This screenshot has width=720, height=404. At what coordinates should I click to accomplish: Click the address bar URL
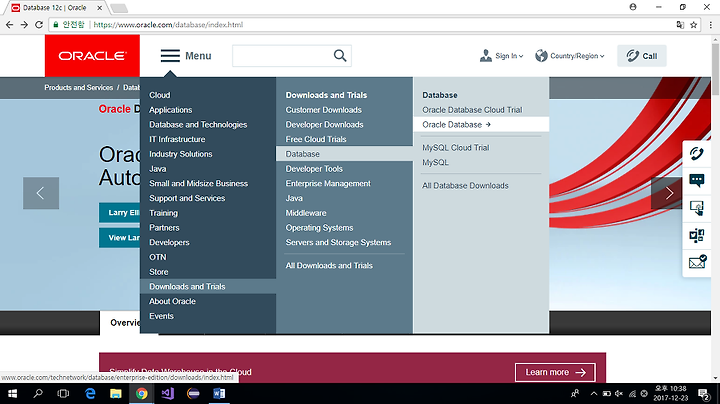(168, 25)
